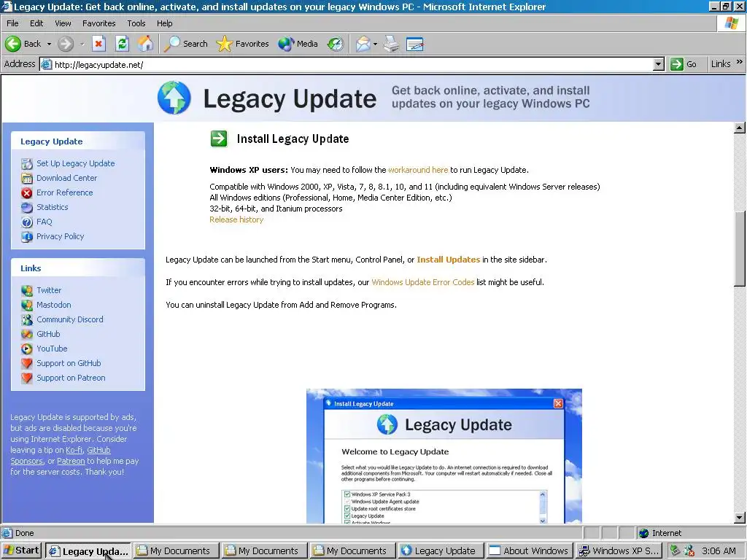747x560 pixels.
Task: Open Statistics in the sidebar
Action: coord(53,207)
